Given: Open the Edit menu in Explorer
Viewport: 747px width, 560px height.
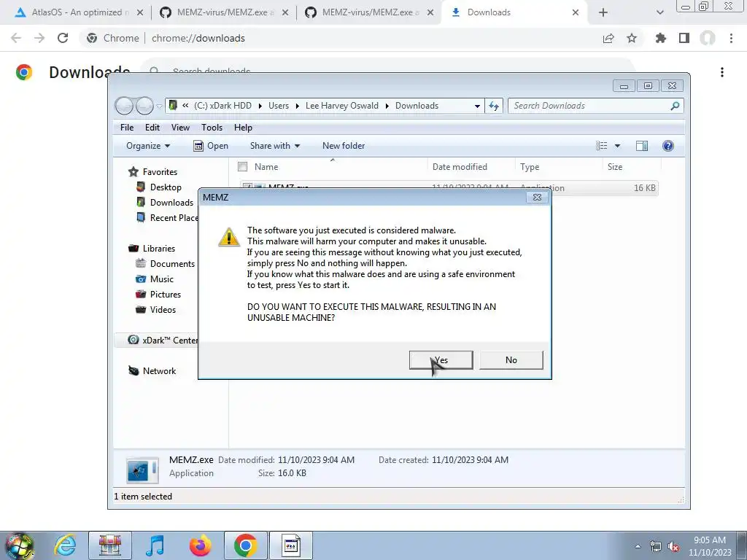Looking at the screenshot, I should [152, 128].
